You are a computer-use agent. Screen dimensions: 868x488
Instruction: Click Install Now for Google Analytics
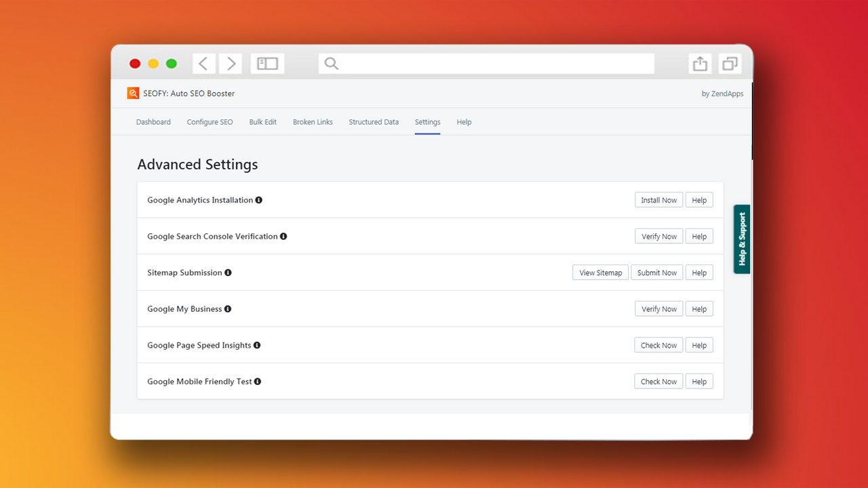click(658, 200)
